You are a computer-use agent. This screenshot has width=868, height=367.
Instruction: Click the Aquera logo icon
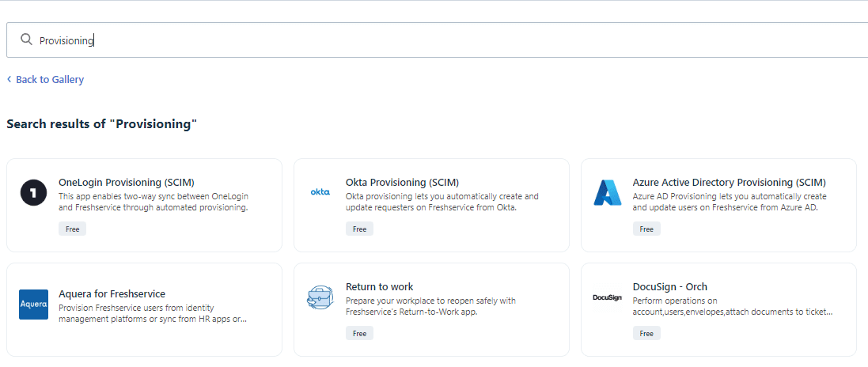pos(33,305)
